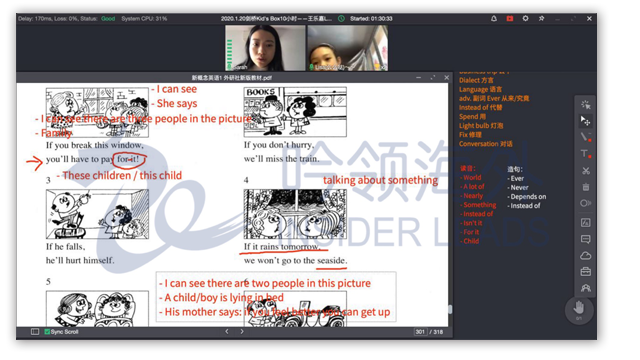This screenshot has width=640, height=360.
Task: Pick the scissors cut tool
Action: (x=586, y=171)
